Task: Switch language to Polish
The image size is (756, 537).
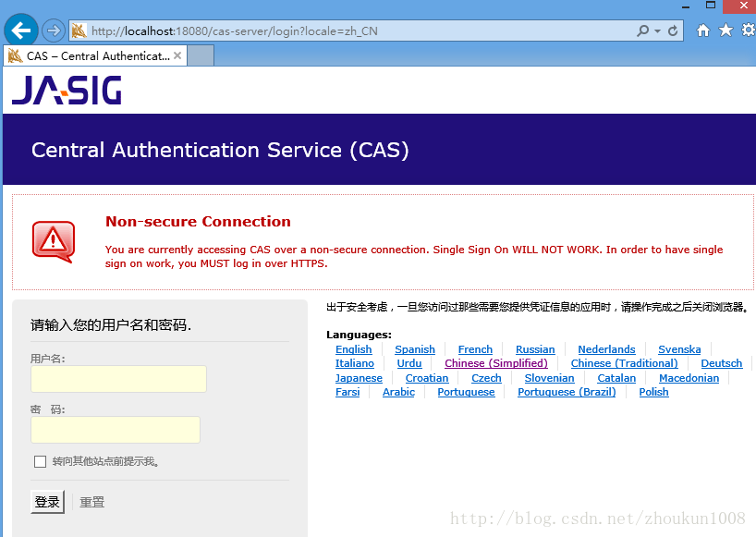Action: tap(653, 393)
